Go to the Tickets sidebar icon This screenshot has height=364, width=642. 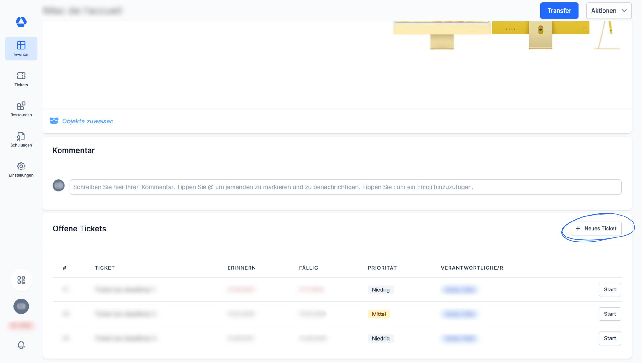[x=21, y=79]
